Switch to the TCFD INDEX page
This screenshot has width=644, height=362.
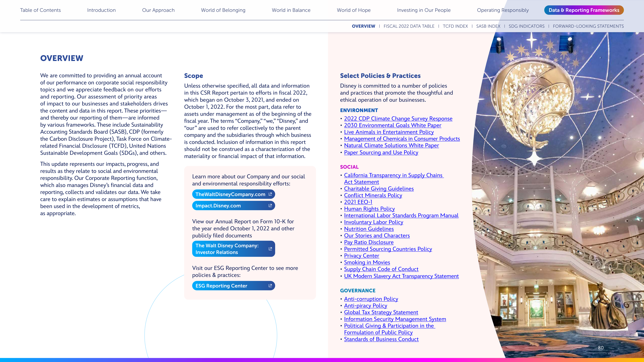tap(455, 26)
